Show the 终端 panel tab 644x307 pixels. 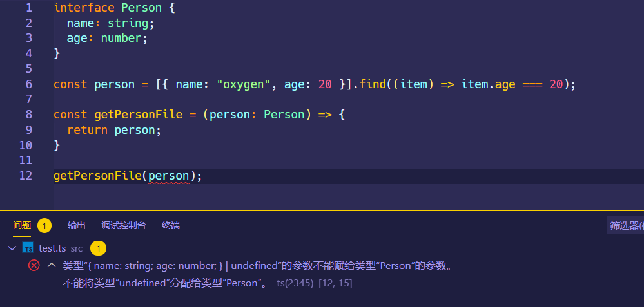pos(171,225)
